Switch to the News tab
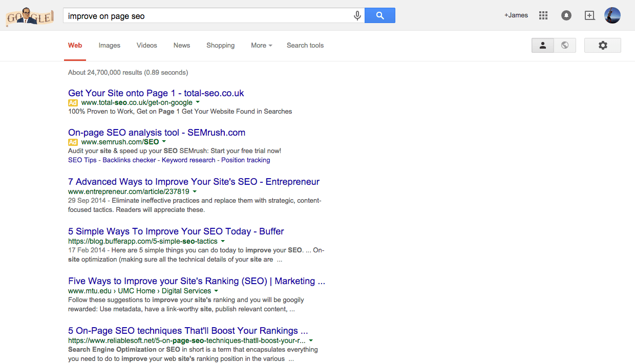 click(x=182, y=45)
